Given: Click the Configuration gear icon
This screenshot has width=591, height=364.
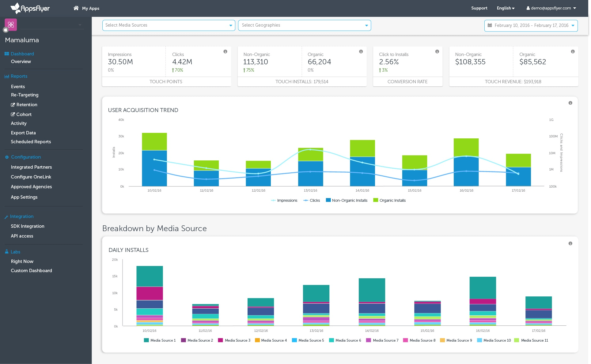Looking at the screenshot, I should tap(7, 157).
